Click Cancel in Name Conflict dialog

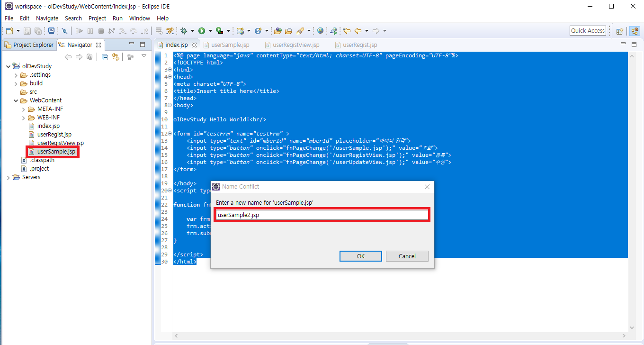[407, 256]
